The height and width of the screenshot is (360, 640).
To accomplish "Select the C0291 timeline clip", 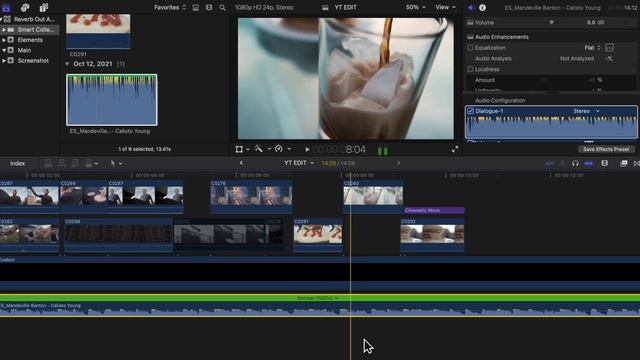I will click(318, 235).
